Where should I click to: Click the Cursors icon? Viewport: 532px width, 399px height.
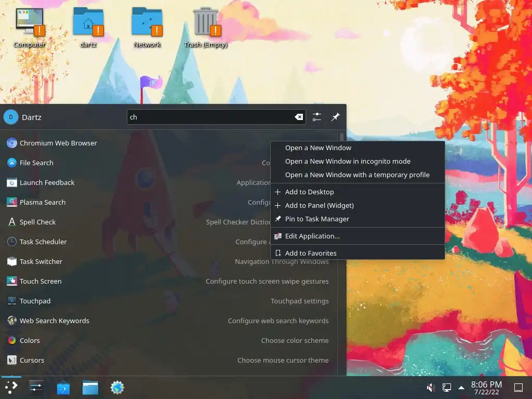click(12, 360)
